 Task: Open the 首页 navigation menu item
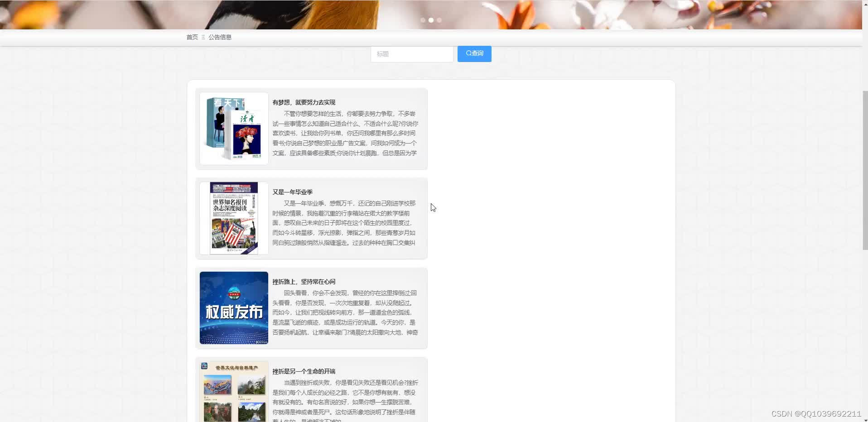pyautogui.click(x=192, y=37)
